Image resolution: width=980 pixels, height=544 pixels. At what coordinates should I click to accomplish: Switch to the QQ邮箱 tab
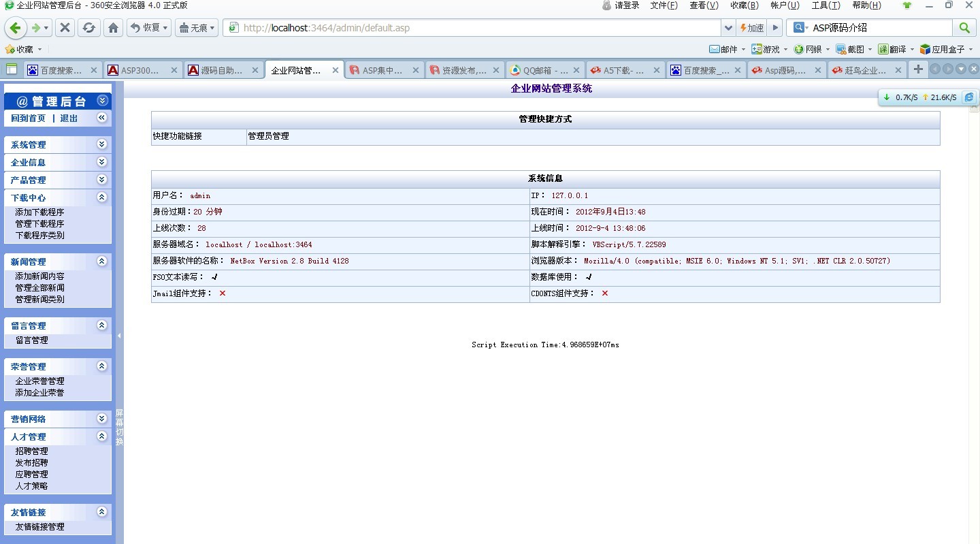point(544,69)
